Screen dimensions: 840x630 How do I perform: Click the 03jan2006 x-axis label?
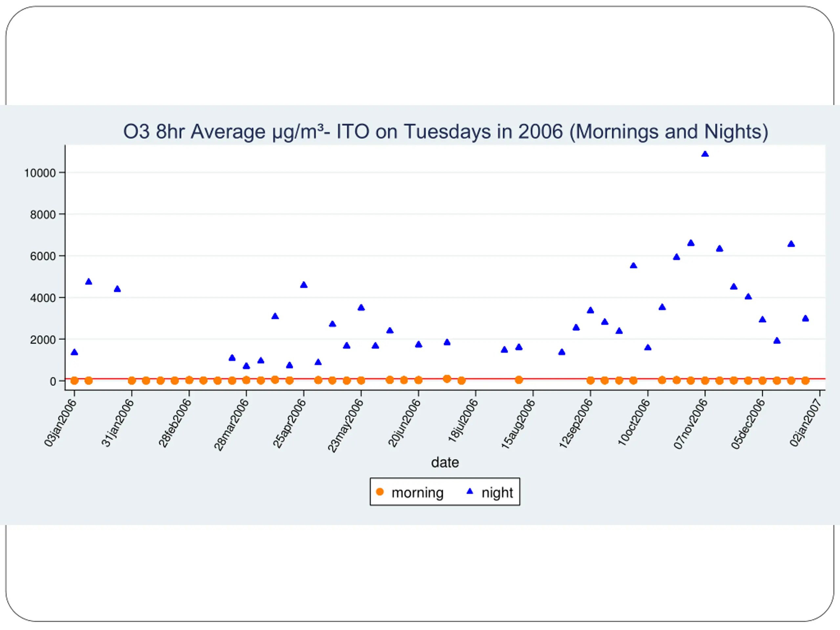(x=60, y=423)
